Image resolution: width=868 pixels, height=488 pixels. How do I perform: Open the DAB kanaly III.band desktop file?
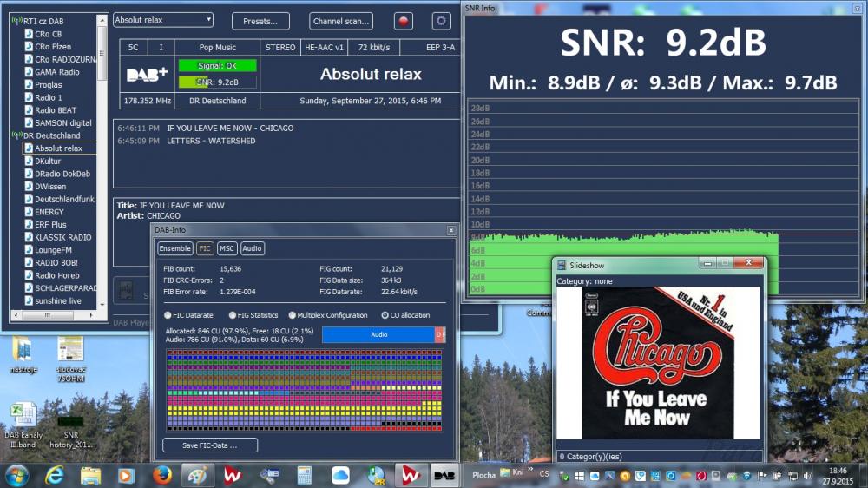23,425
